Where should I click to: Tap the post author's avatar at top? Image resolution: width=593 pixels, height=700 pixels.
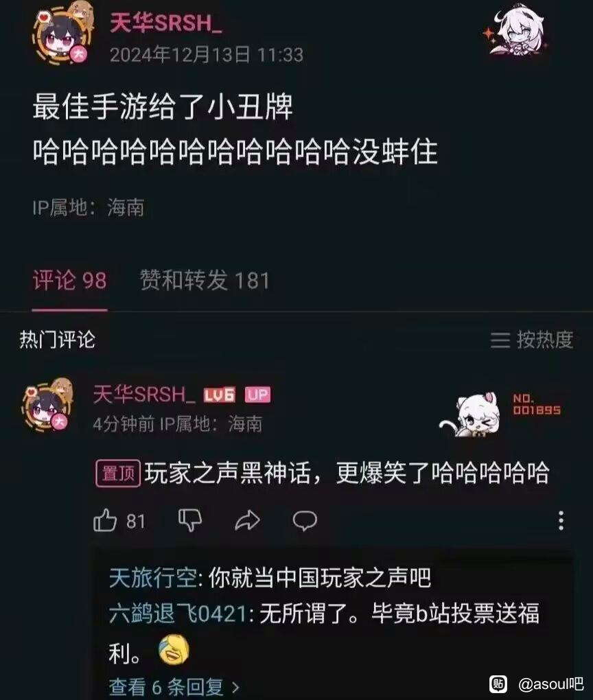[x=62, y=35]
